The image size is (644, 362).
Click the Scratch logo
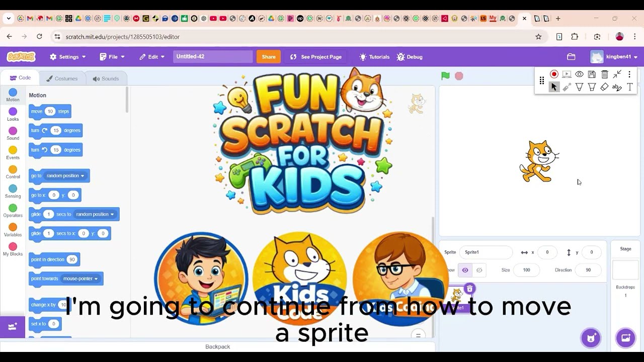pyautogui.click(x=21, y=57)
